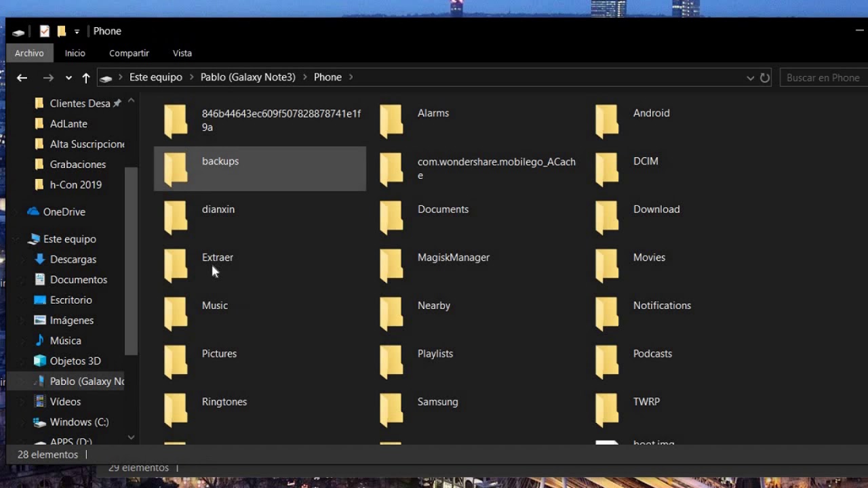Open the Alarms folder icon
Image resolution: width=868 pixels, height=488 pixels.
[391, 121]
